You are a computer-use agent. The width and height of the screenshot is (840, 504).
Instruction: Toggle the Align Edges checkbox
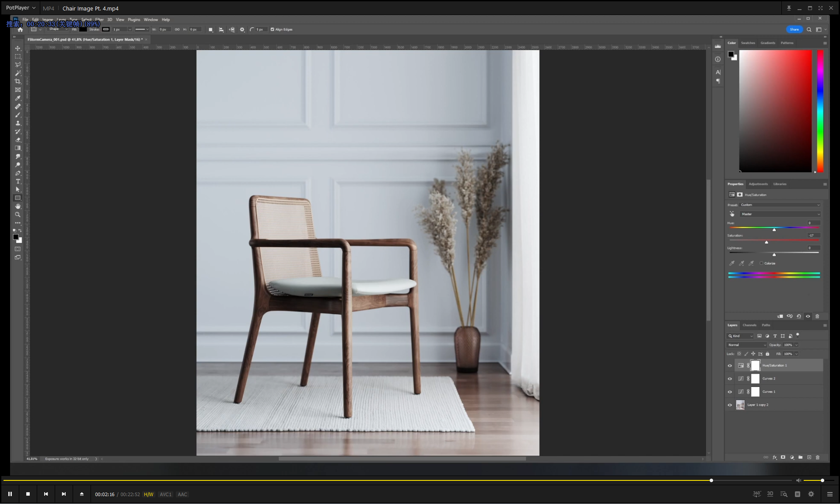[272, 30]
